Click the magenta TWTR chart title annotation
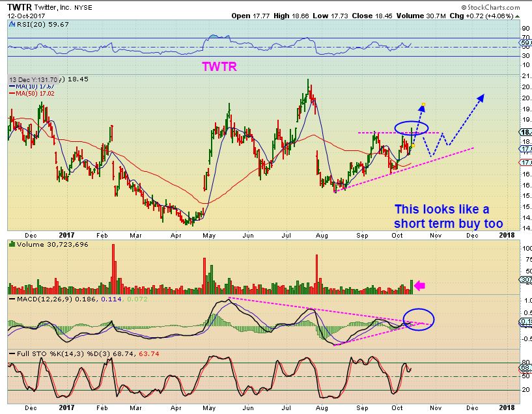 pyautogui.click(x=219, y=66)
